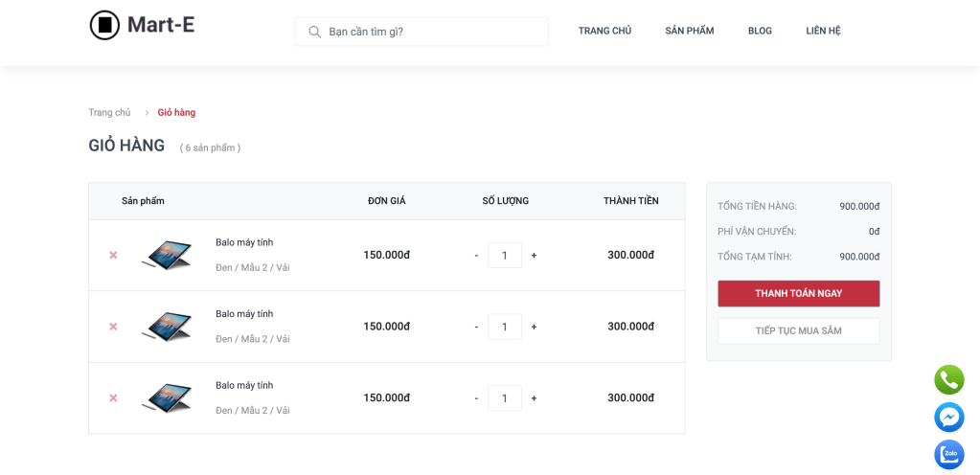
Task: Click the Mart-E logo icon
Action: (104, 25)
